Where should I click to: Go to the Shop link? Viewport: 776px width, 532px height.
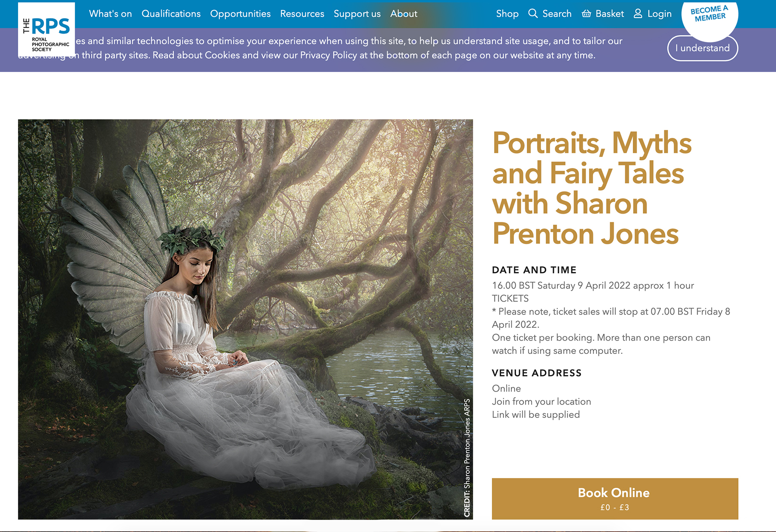point(507,13)
